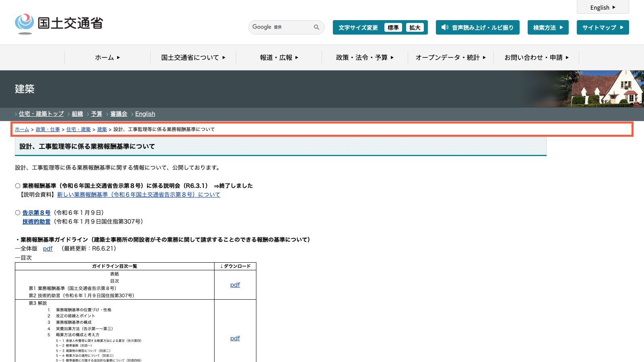Switch site language via English button
The height and width of the screenshot is (362, 644).
[603, 7]
